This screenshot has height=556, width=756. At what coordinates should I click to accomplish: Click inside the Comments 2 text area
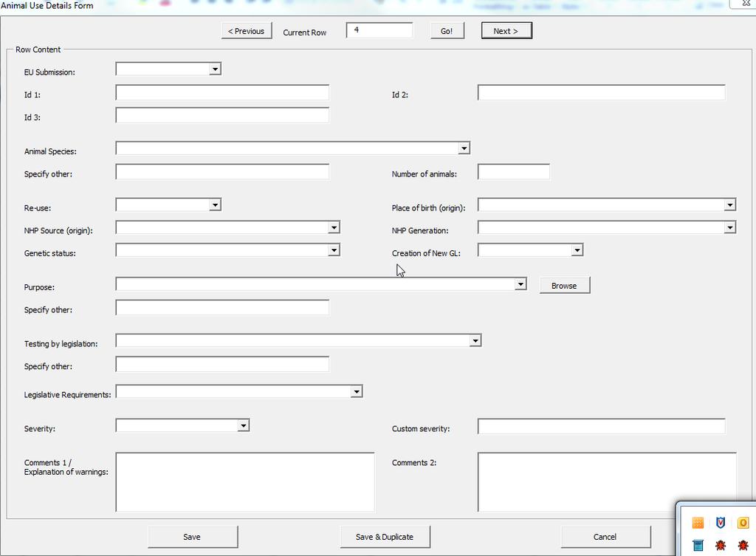coord(607,481)
